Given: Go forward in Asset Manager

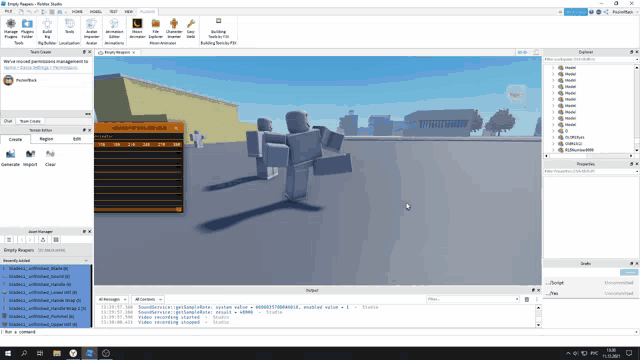Looking at the screenshot, I should (x=30, y=240).
